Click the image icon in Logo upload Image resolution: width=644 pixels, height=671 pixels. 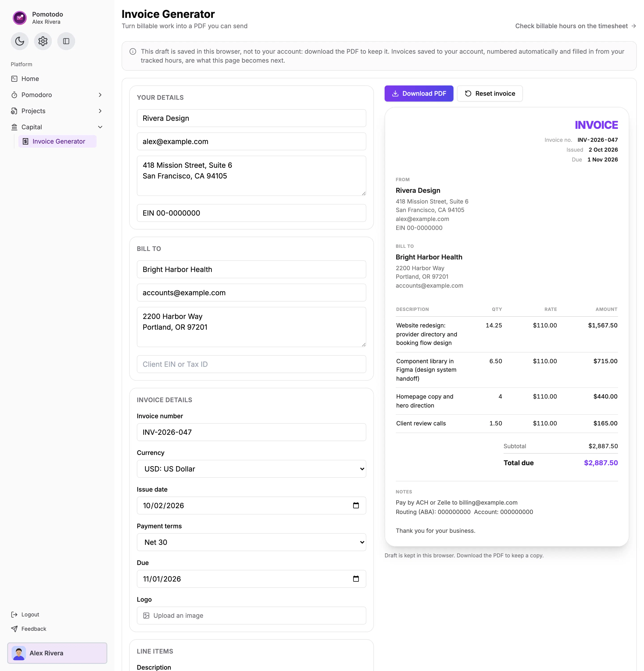tap(146, 616)
